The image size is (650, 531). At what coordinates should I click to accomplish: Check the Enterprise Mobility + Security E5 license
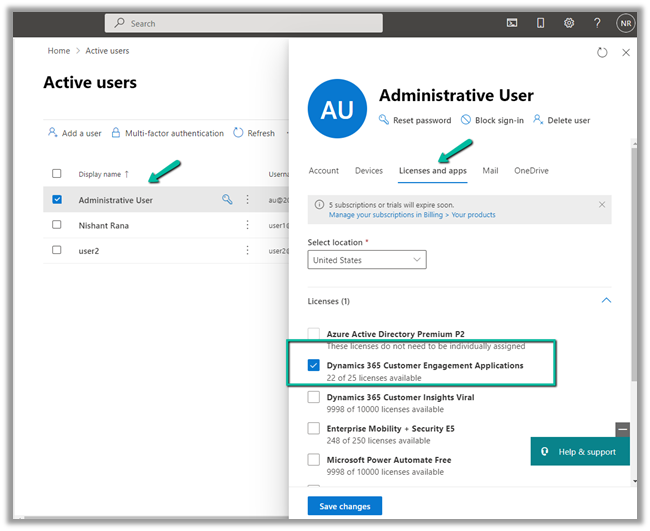coord(314,429)
